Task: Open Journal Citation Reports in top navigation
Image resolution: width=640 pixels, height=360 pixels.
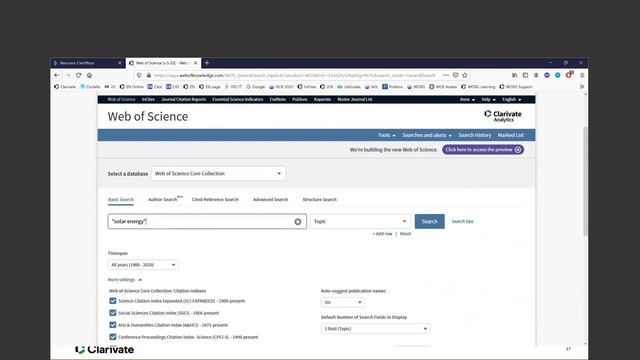Action: [x=184, y=99]
